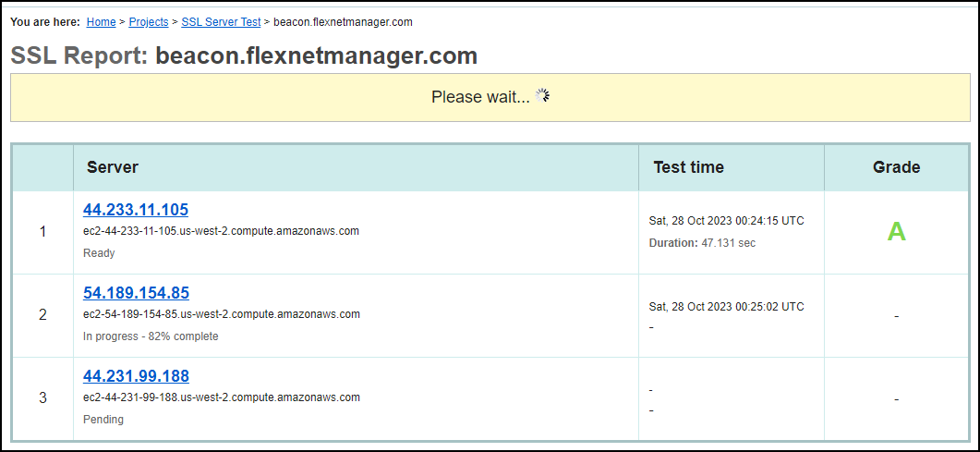Click the Duration: 47.131 sec text

click(702, 242)
